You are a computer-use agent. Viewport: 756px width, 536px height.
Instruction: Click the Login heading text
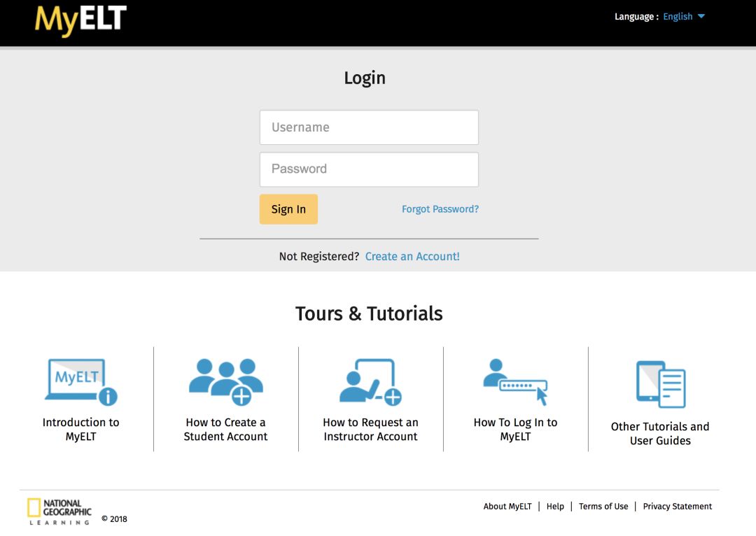(x=365, y=78)
